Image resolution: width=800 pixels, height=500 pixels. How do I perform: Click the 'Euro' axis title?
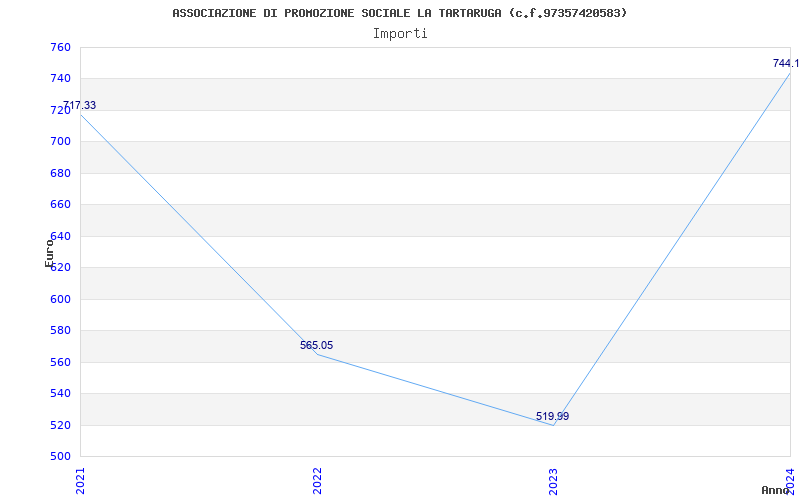49,253
